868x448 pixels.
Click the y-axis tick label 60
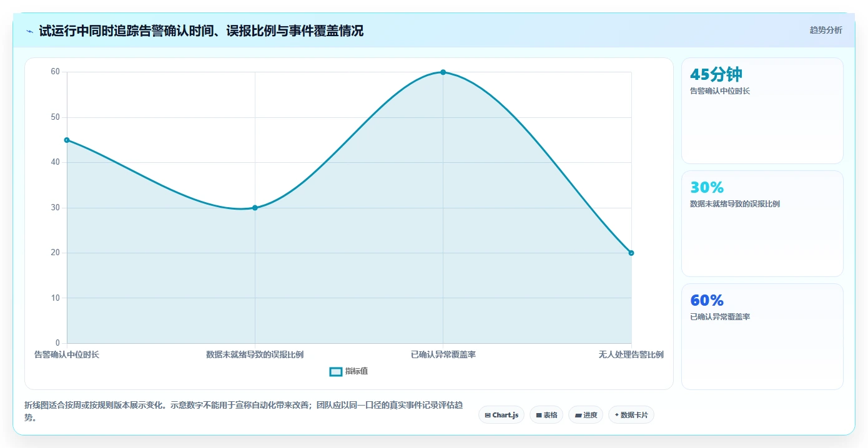56,72
